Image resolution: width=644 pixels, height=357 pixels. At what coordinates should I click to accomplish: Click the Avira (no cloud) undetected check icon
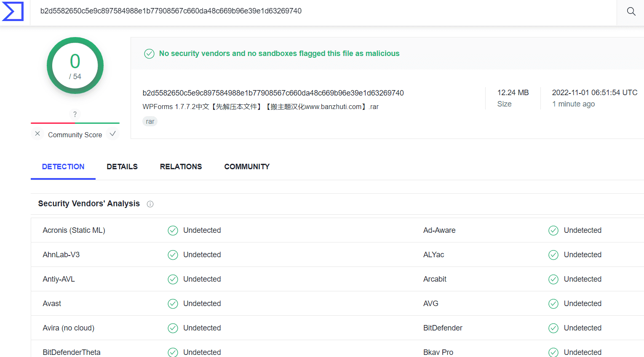coord(173,328)
